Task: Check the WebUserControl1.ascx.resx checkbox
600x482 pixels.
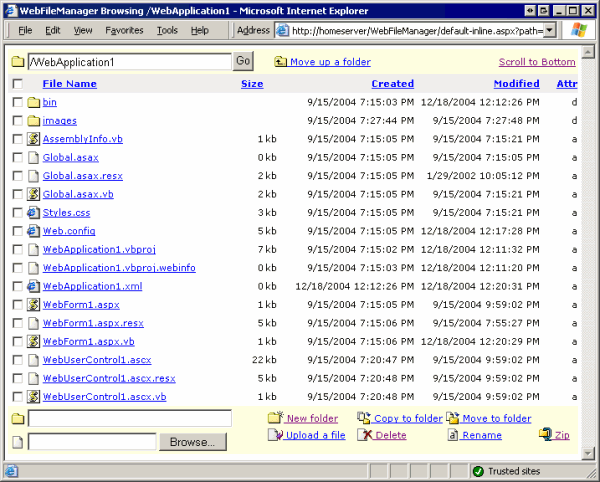Action: 18,378
